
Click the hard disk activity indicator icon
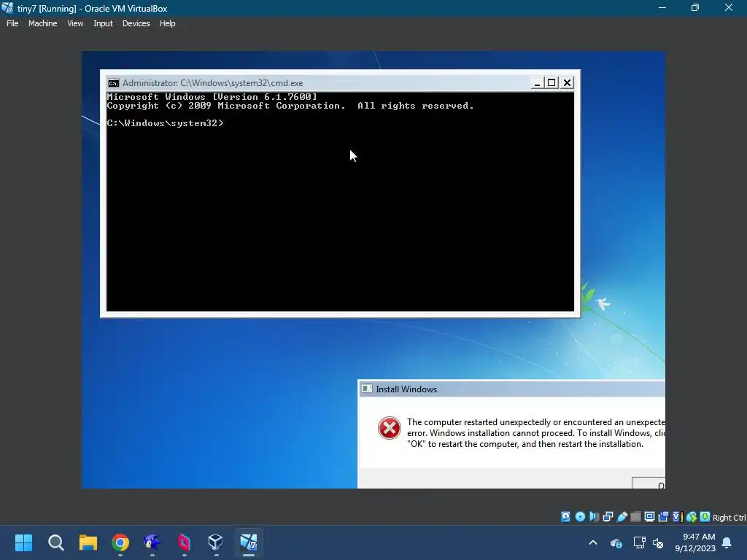coord(565,517)
